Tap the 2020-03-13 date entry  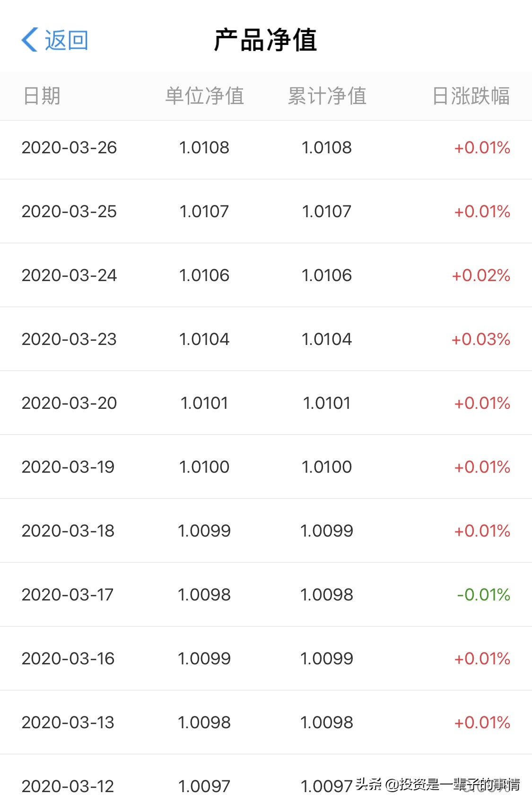pos(68,723)
